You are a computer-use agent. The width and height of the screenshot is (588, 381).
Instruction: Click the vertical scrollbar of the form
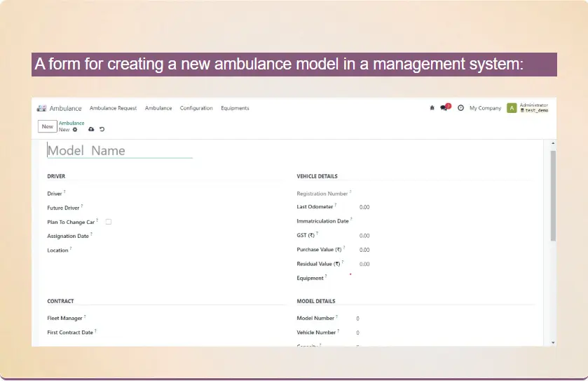coord(553,196)
